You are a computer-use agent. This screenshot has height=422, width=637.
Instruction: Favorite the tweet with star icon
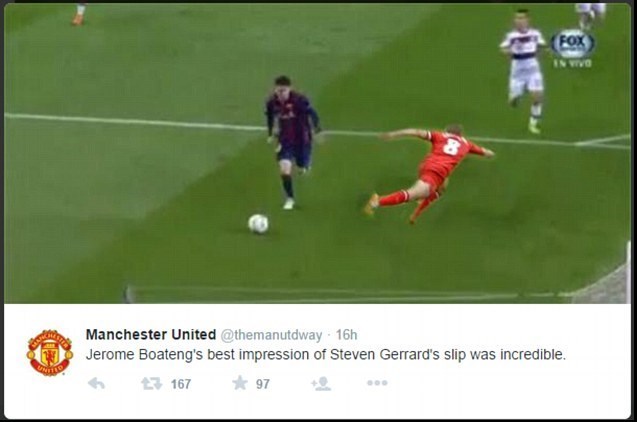point(240,383)
